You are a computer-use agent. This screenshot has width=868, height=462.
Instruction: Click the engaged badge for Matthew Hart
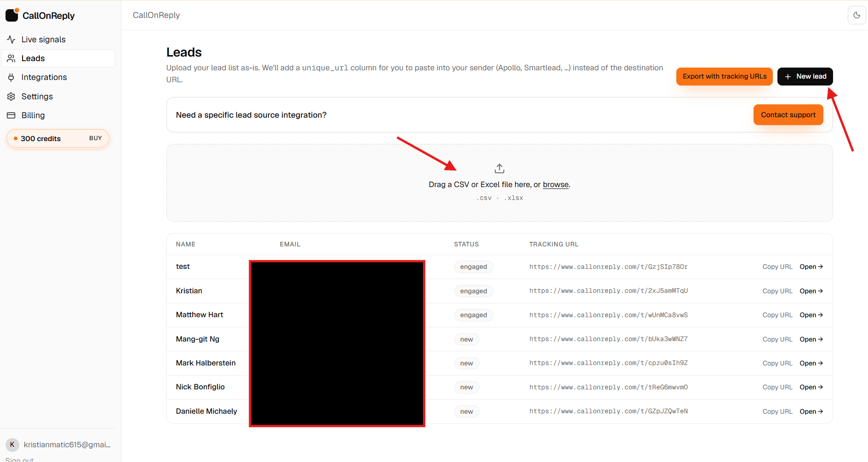474,315
